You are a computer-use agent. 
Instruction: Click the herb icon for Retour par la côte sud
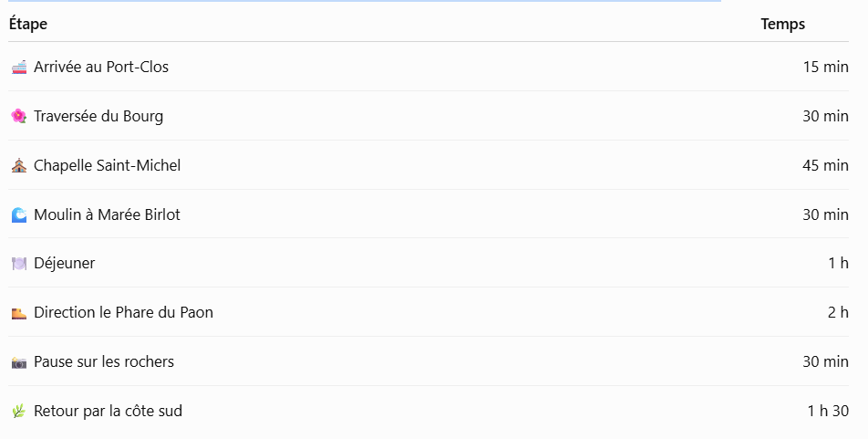pyautogui.click(x=19, y=412)
